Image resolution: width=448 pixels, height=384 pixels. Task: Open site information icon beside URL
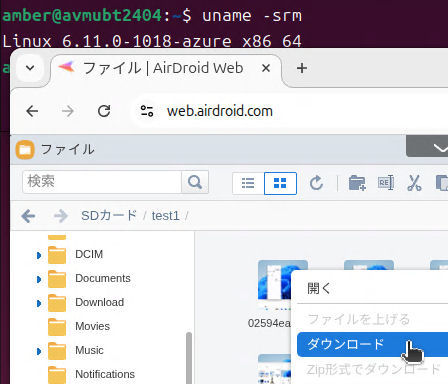(x=147, y=111)
